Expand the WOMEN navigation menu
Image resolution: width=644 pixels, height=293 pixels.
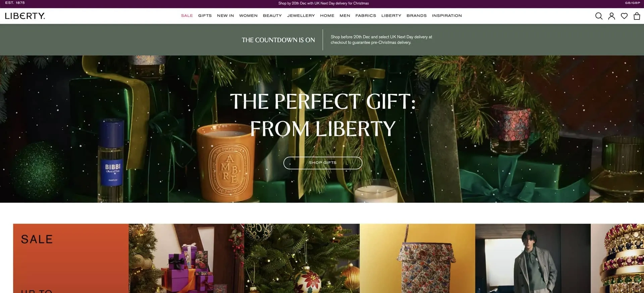pyautogui.click(x=248, y=16)
